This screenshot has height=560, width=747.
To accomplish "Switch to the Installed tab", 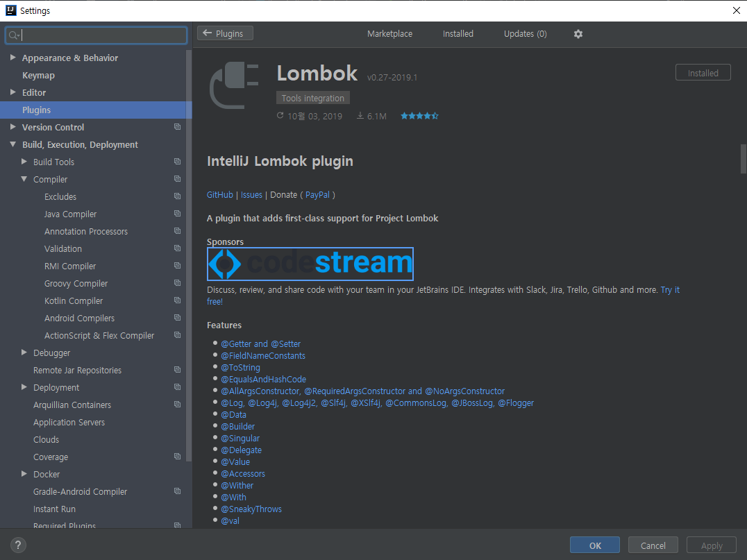I will coord(458,34).
